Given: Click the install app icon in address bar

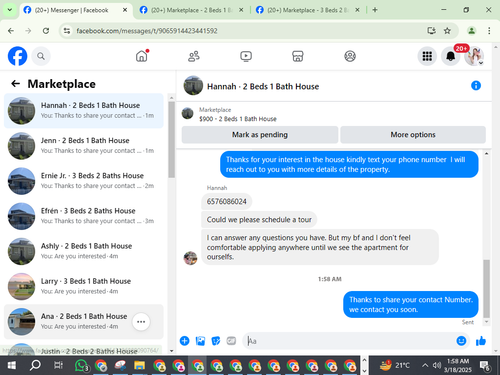Looking at the screenshot, I should click(x=432, y=31).
